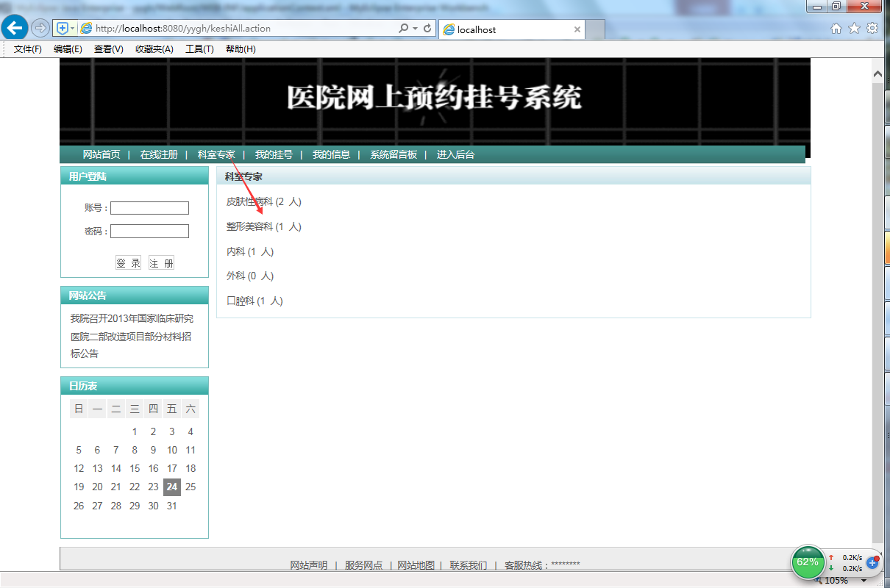
Task: Click the green 62% memory ball widget
Action: (808, 562)
